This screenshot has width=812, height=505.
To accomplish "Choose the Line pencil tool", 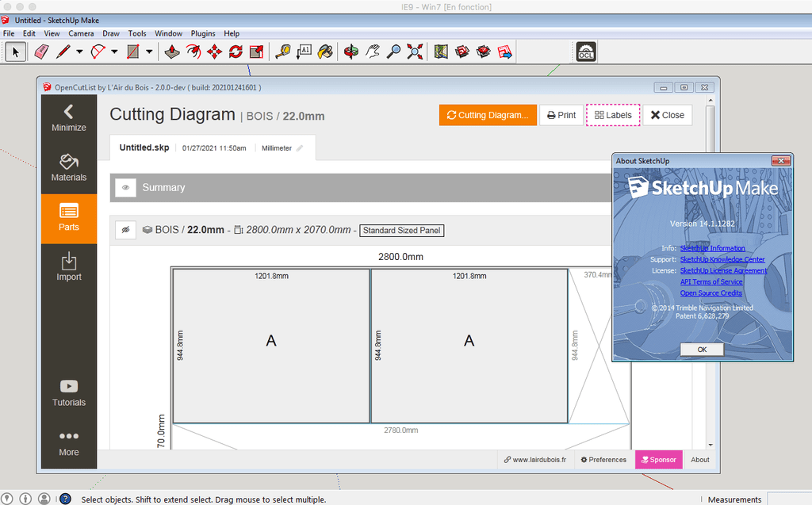I will pyautogui.click(x=63, y=52).
